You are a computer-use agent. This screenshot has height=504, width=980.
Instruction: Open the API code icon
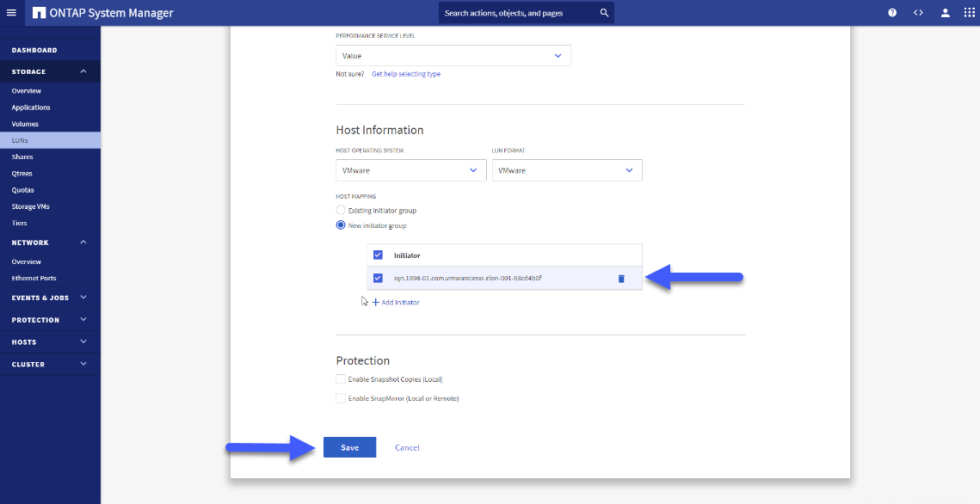click(x=918, y=13)
